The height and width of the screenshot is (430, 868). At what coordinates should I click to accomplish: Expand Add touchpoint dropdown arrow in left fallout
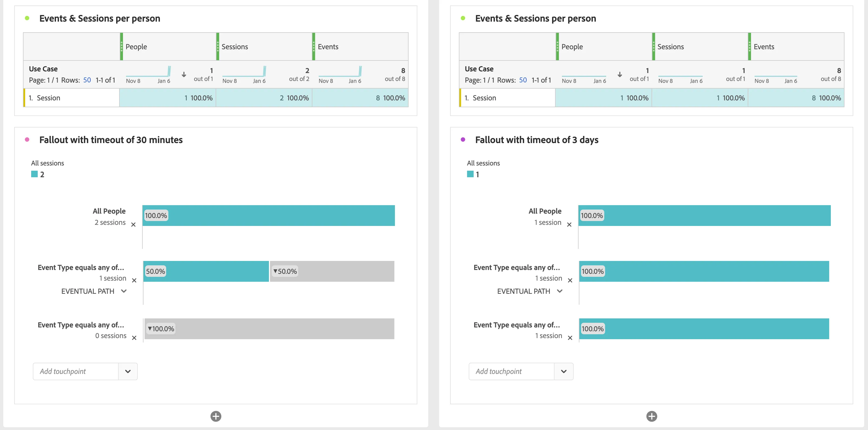click(128, 371)
